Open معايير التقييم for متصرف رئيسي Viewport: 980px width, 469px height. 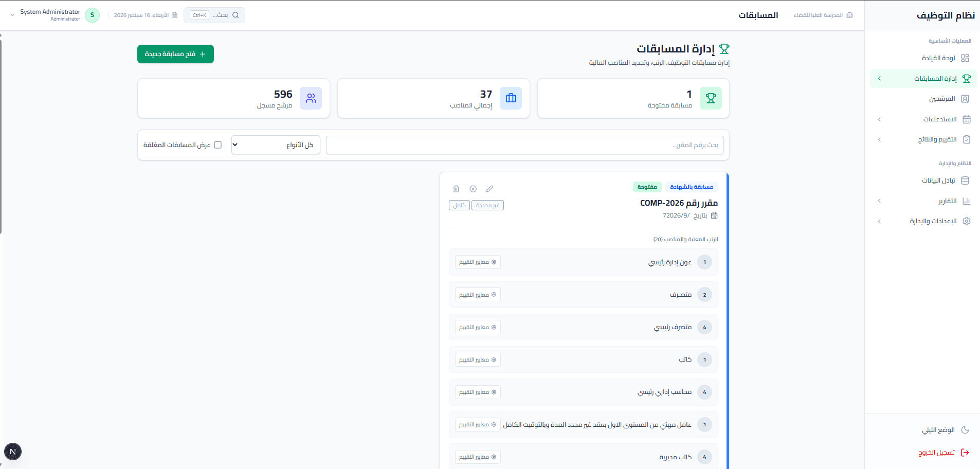(478, 327)
